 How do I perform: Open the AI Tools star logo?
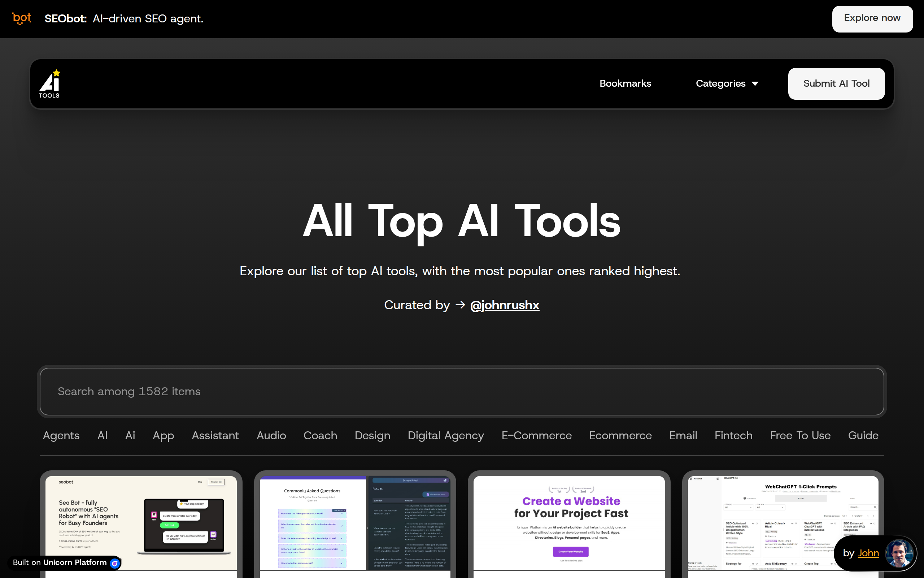coord(50,84)
